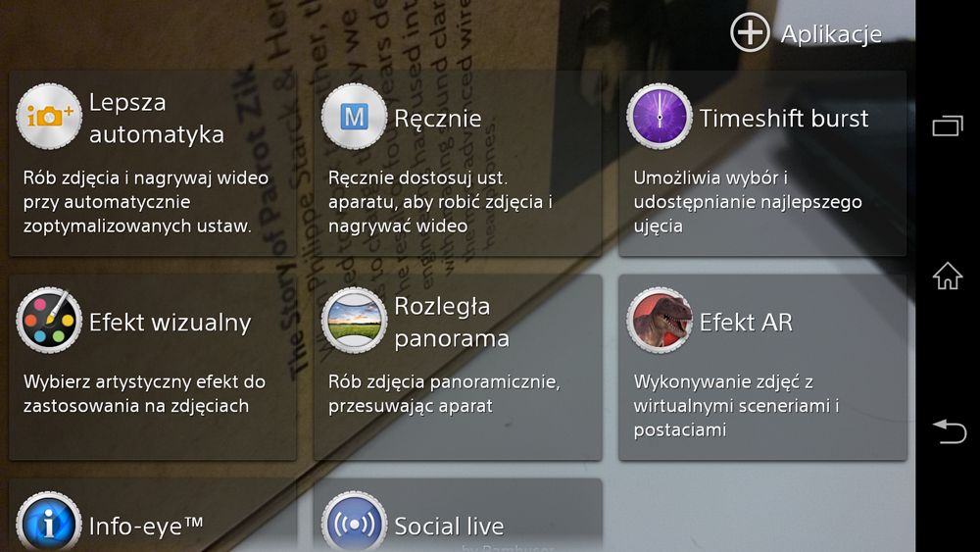Click the plus icon beside Aplikacje
The width and height of the screenshot is (980, 552).
point(750,32)
